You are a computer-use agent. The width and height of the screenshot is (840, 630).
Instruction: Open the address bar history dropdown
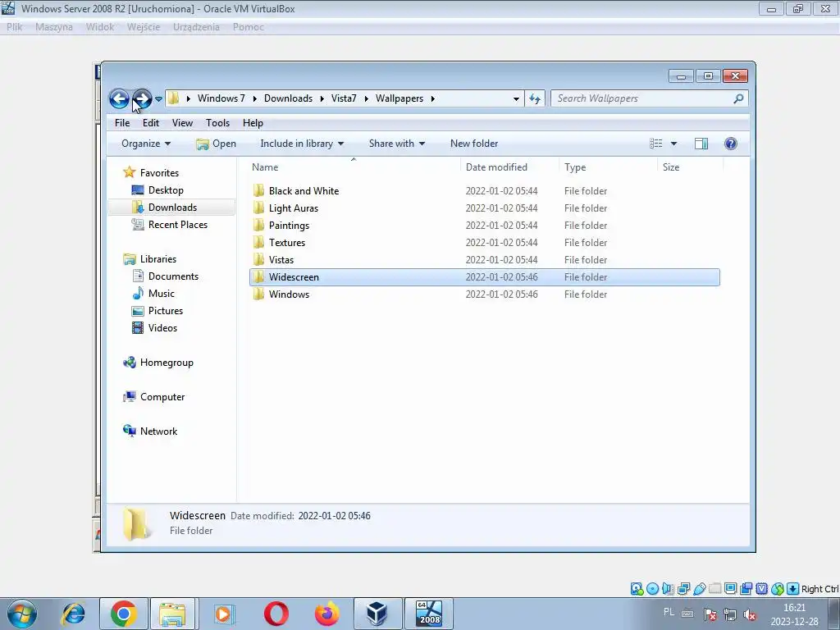(x=516, y=98)
